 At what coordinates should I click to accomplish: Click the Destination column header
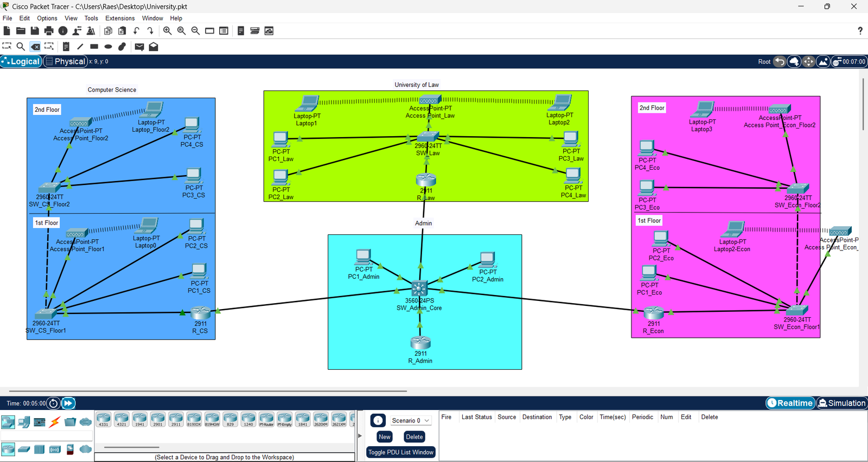(537, 417)
